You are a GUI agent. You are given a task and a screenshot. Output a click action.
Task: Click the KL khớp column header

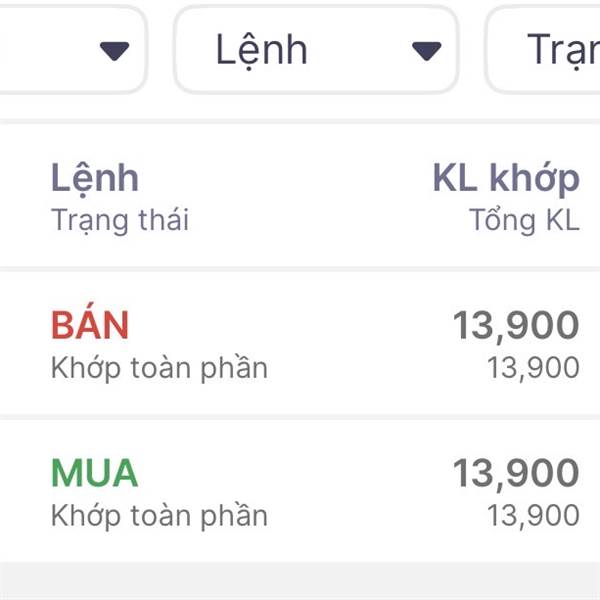point(505,179)
